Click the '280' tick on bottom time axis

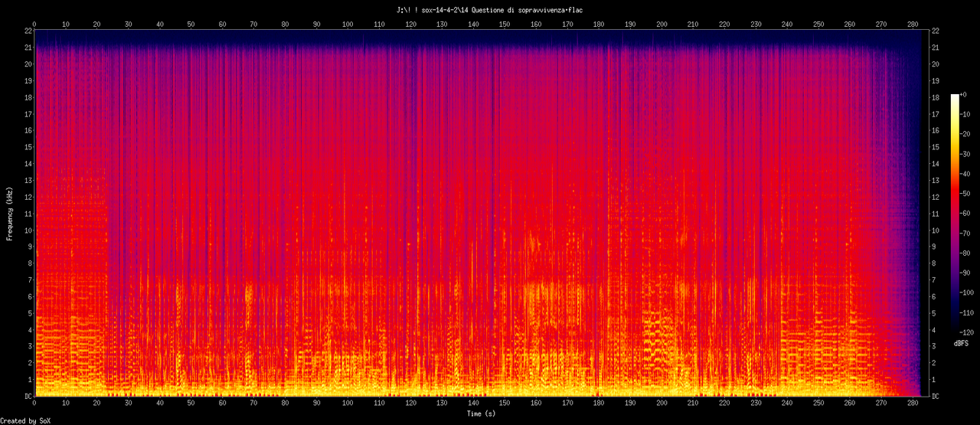click(913, 403)
